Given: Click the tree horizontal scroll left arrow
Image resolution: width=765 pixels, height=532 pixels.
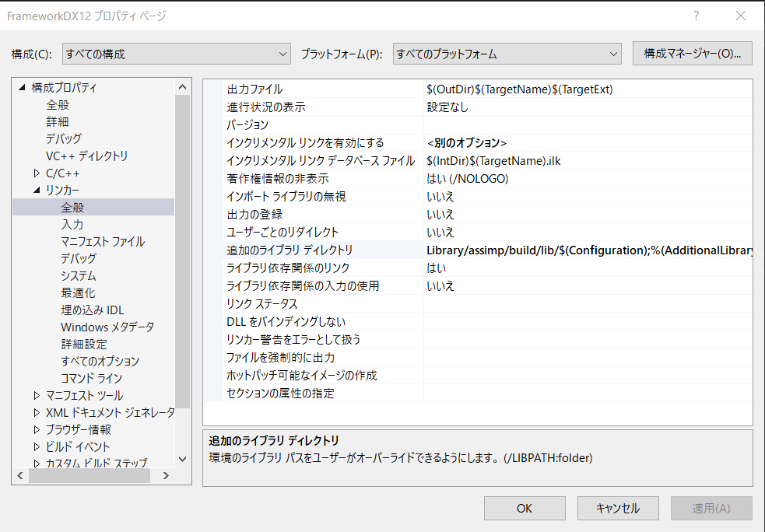Looking at the screenshot, I should 20,475.
